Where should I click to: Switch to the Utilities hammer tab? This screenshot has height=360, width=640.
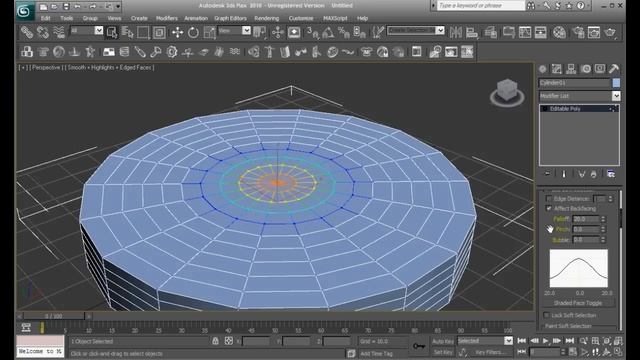[x=614, y=69]
